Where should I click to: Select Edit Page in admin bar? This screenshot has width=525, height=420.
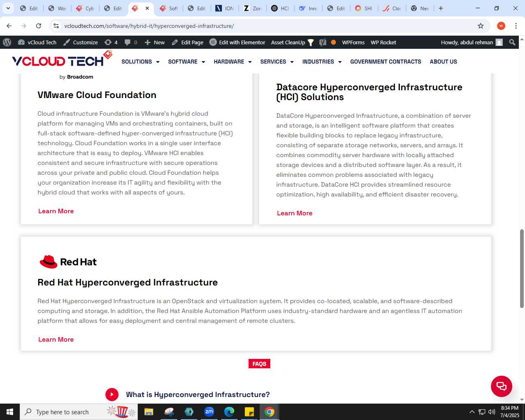point(187,42)
